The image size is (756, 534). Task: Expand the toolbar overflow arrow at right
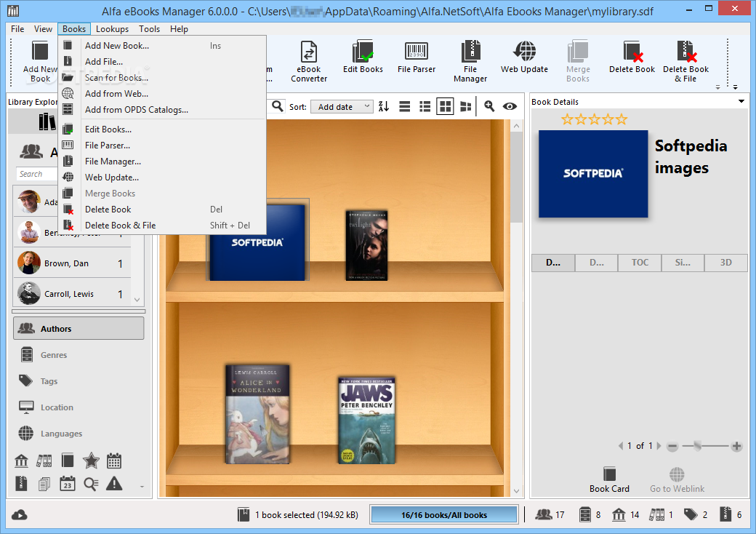[x=735, y=87]
